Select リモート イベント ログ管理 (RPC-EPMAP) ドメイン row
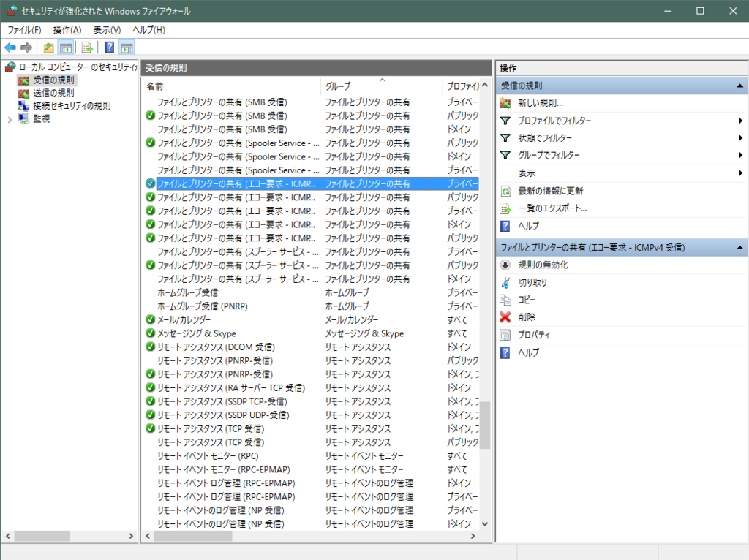 (x=312, y=483)
